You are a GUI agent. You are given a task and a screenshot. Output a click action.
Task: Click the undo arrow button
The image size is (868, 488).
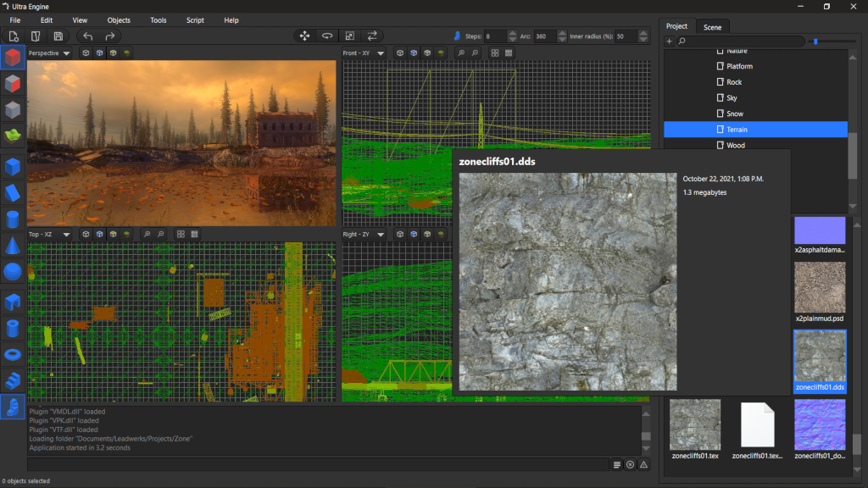(x=87, y=36)
